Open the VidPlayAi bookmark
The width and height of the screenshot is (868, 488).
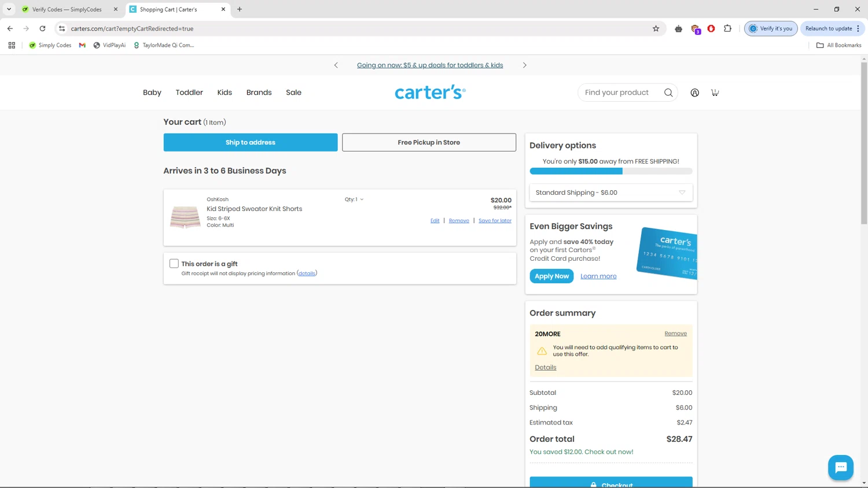click(x=109, y=45)
